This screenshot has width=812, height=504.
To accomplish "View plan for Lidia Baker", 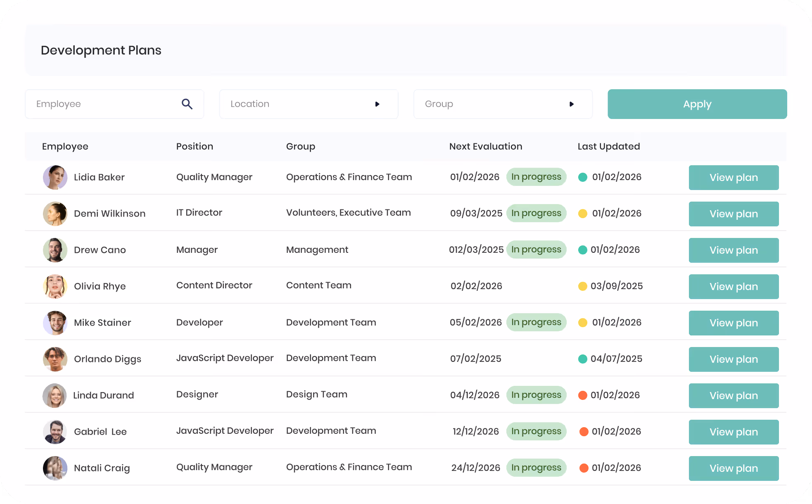I will tap(734, 178).
